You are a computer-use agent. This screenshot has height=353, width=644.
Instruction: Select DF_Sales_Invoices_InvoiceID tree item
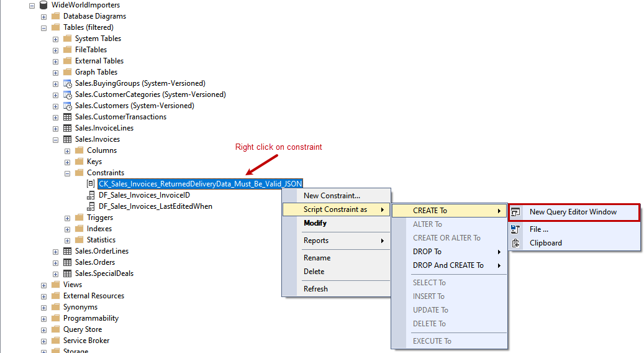click(144, 195)
